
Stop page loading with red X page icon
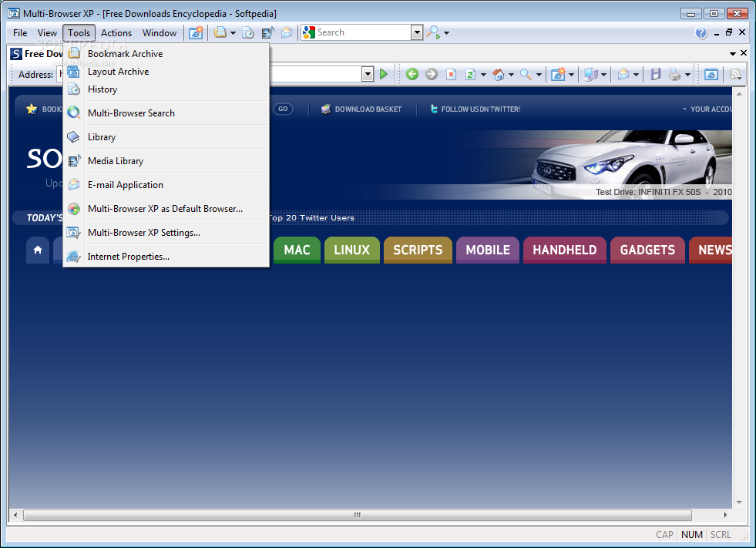(x=451, y=74)
